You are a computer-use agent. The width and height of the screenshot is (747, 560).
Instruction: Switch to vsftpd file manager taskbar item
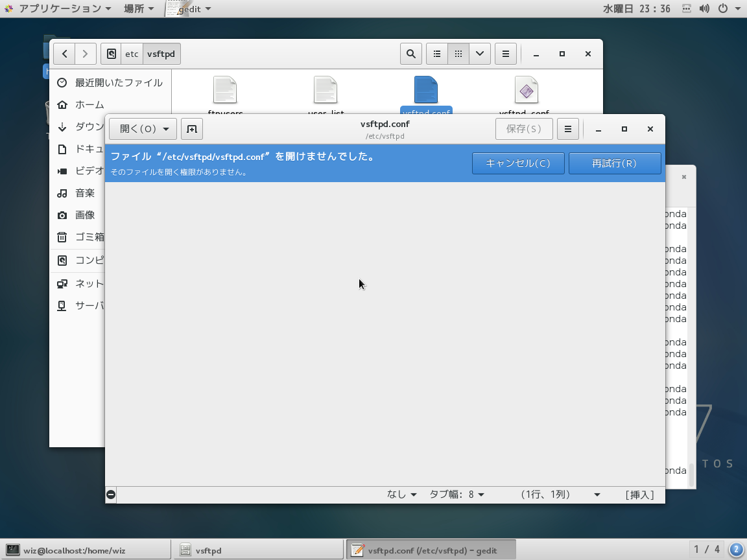(x=257, y=550)
